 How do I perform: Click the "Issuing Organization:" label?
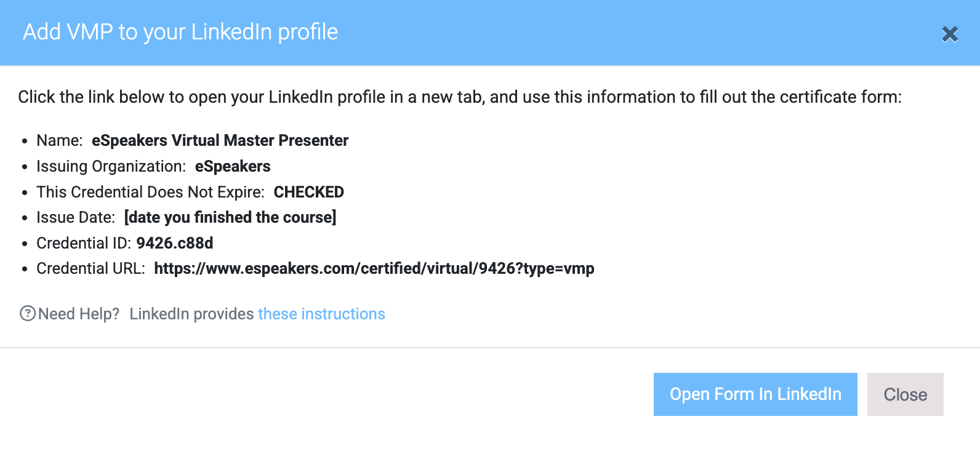[x=111, y=167]
